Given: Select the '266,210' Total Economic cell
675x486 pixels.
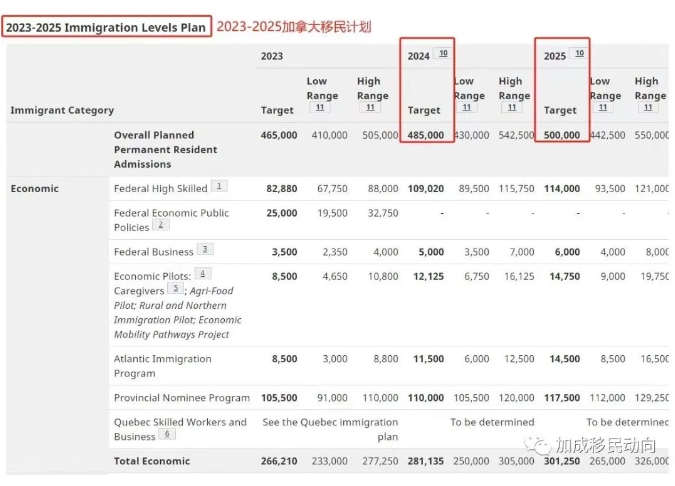Looking at the screenshot, I should (x=279, y=461).
